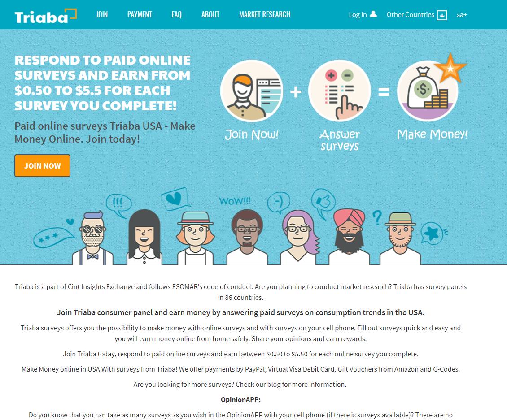The image size is (507, 420).
Task: Click the Join Now person illustration
Action: point(252,91)
